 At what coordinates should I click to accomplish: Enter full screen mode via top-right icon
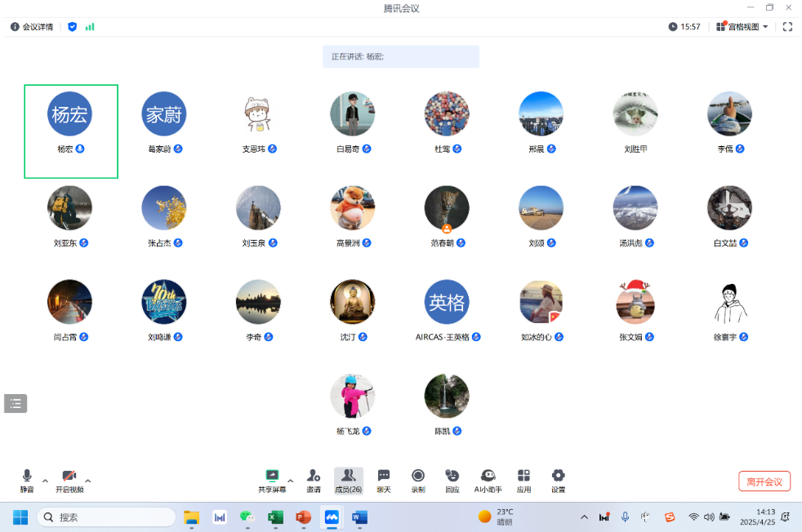pyautogui.click(x=787, y=27)
